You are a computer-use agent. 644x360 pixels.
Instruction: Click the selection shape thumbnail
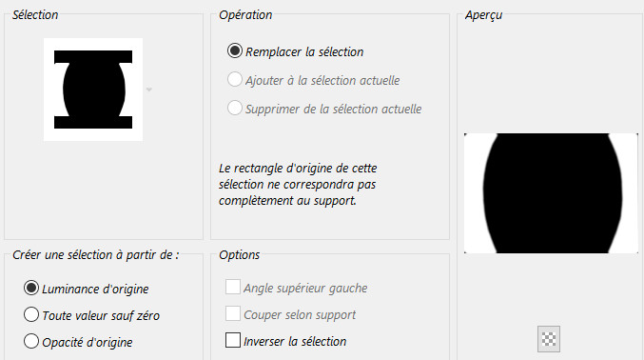[x=93, y=90]
